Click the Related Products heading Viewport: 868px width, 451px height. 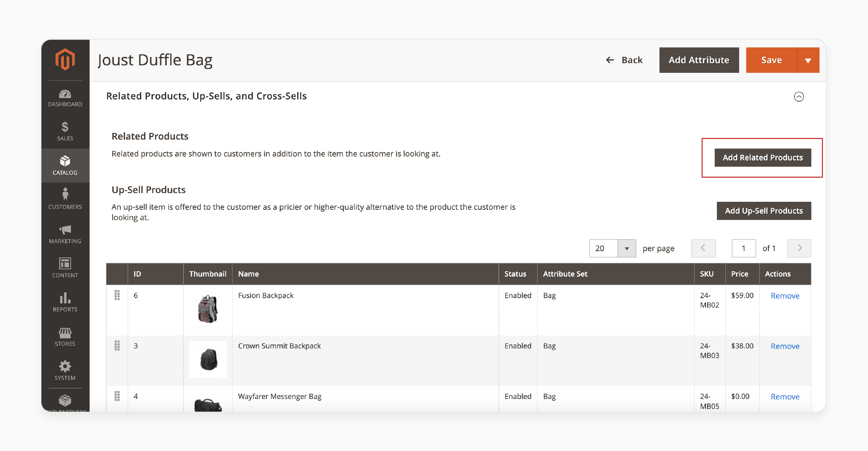pyautogui.click(x=150, y=136)
